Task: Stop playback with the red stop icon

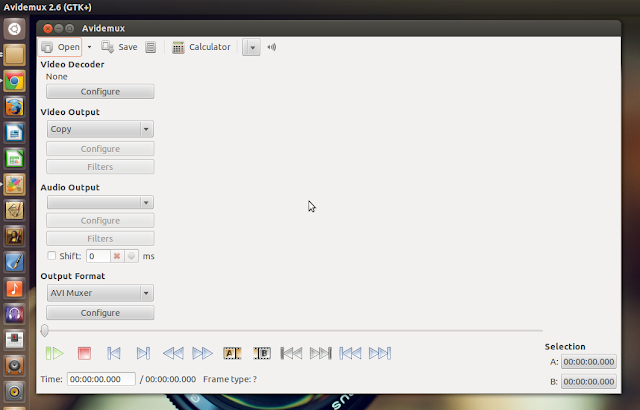Action: coord(84,353)
